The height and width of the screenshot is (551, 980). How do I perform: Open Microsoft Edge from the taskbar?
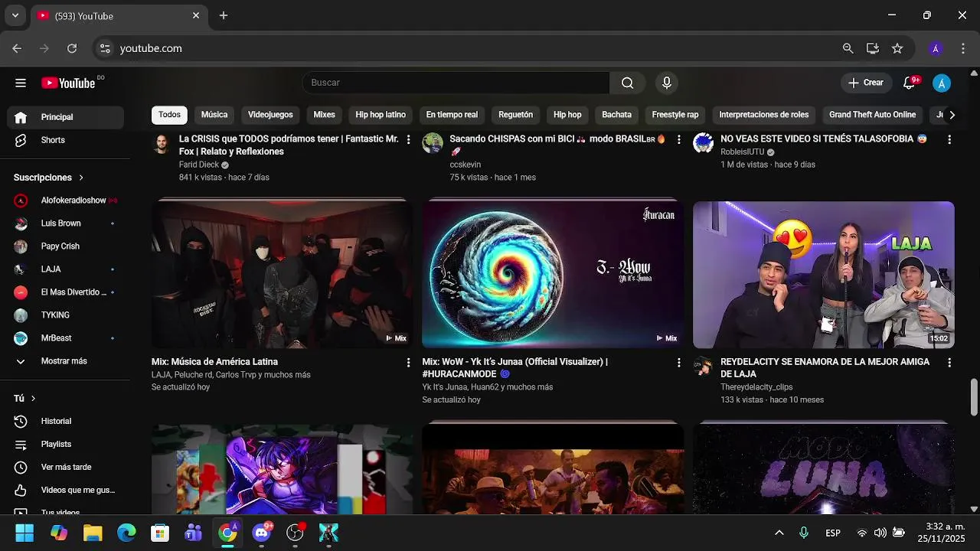126,533
